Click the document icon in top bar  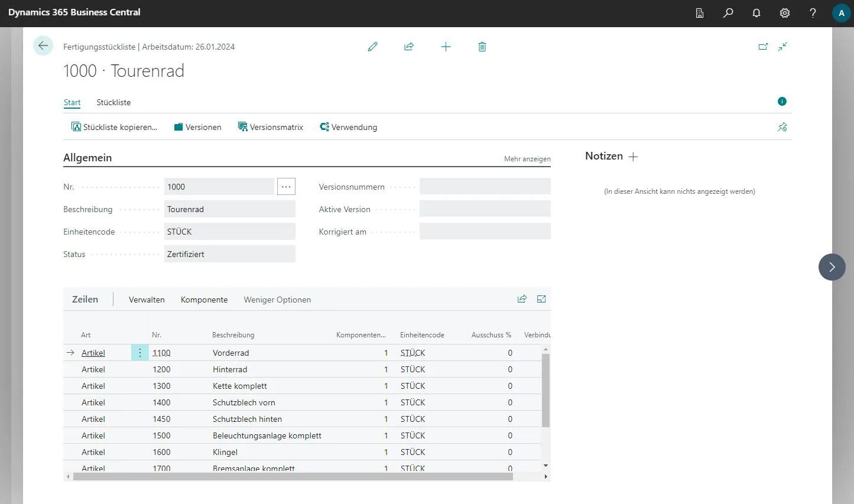click(x=700, y=13)
